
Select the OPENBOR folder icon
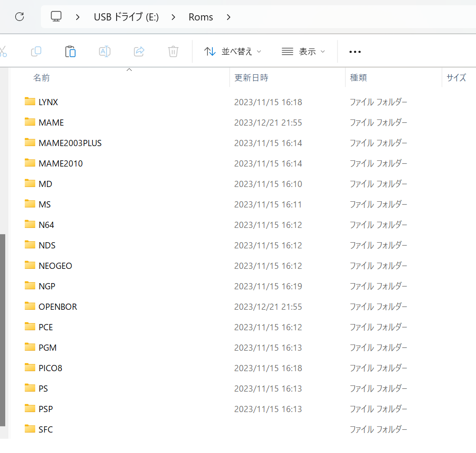coord(30,306)
